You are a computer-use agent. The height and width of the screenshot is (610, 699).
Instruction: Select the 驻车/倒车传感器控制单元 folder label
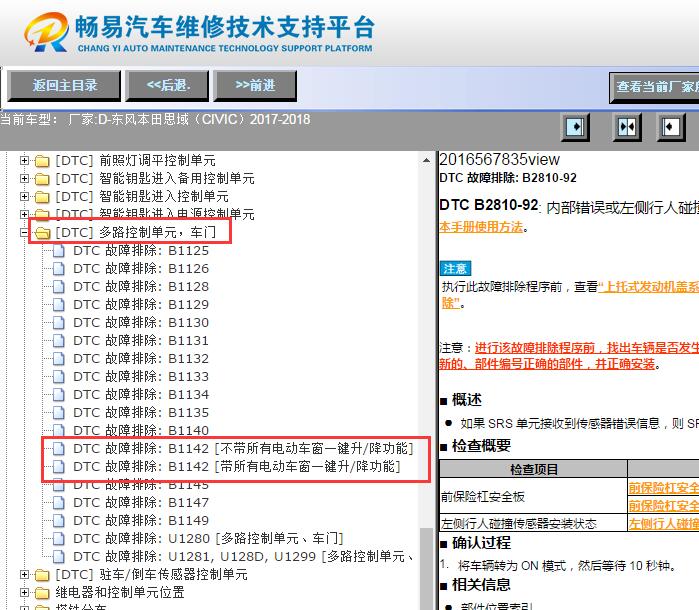[x=152, y=575]
